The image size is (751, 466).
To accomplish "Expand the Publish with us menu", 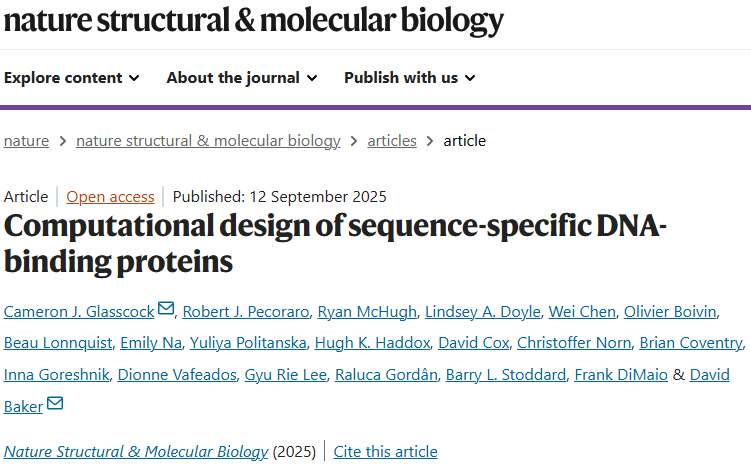I will point(410,78).
